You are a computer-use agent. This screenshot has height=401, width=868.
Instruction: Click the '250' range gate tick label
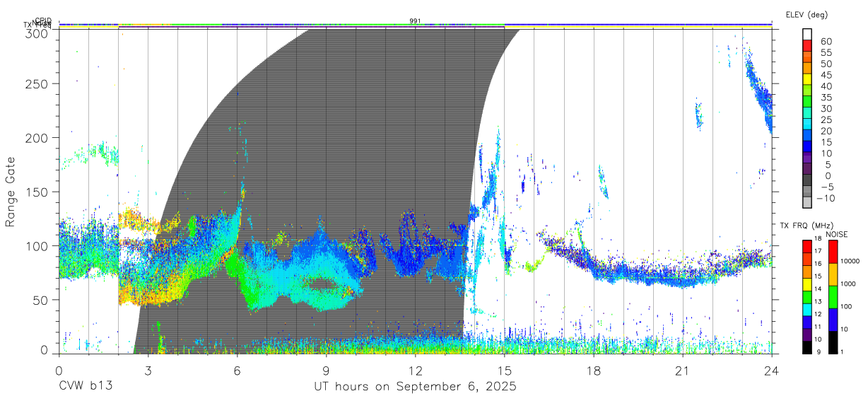(x=38, y=83)
